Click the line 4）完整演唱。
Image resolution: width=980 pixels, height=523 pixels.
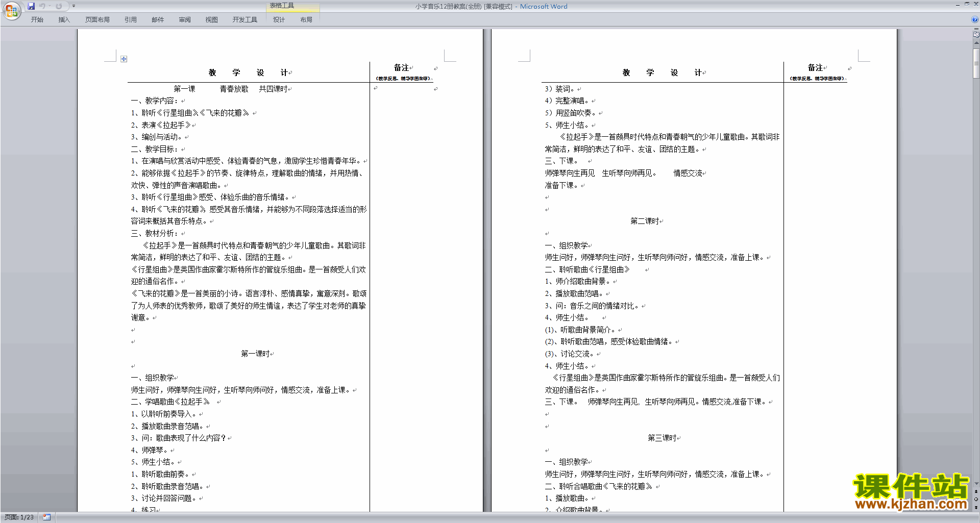coord(568,101)
